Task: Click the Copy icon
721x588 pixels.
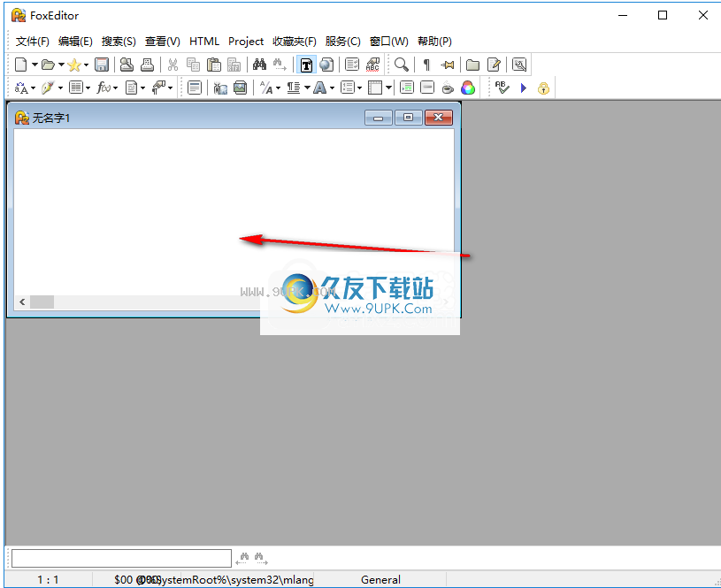Action: 193,65
